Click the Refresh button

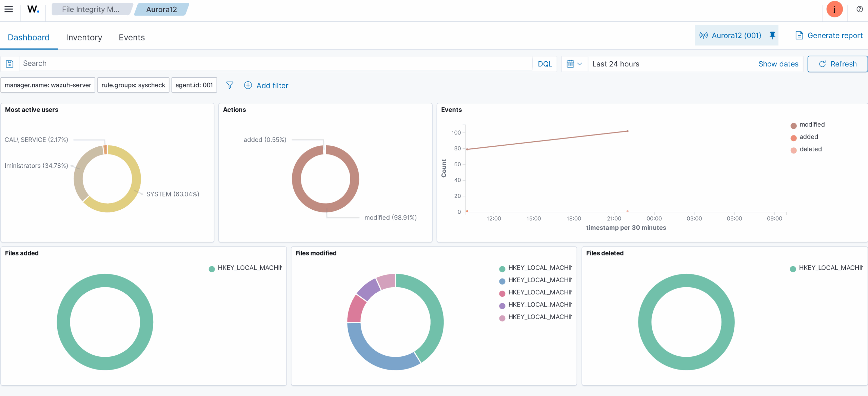click(837, 64)
